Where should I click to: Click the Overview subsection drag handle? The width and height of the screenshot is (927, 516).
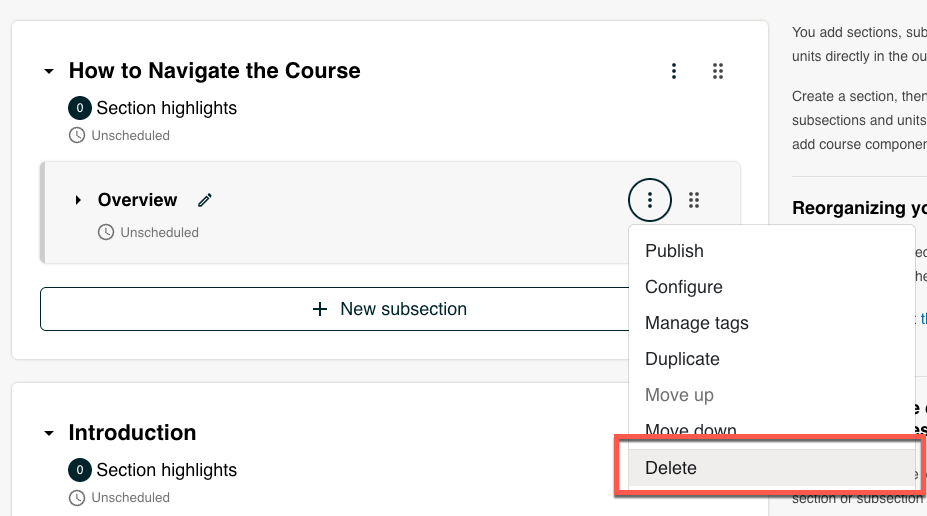[x=694, y=200]
